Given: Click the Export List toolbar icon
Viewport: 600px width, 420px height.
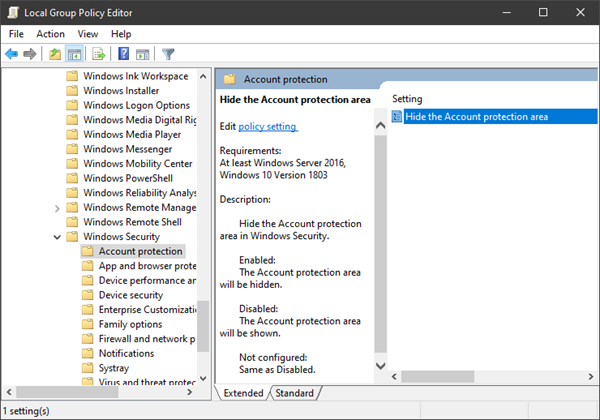Looking at the screenshot, I should (x=99, y=54).
